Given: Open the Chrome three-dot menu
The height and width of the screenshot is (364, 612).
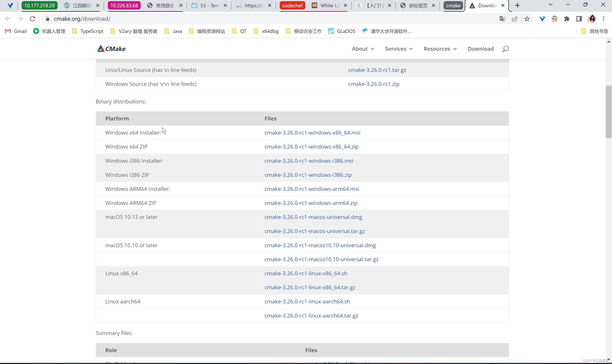Looking at the screenshot, I should [603, 19].
